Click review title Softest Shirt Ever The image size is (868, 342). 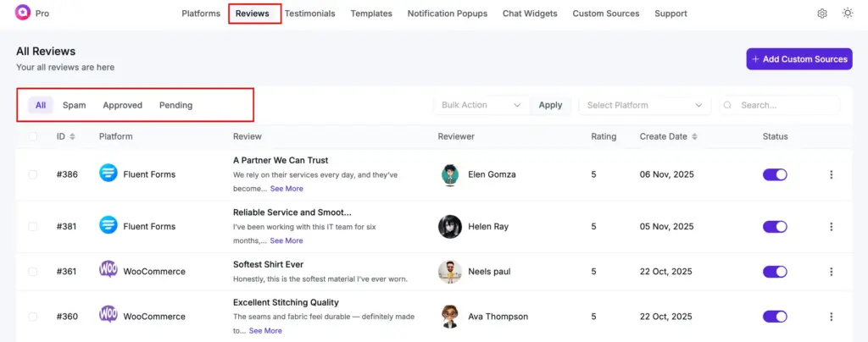click(x=269, y=265)
